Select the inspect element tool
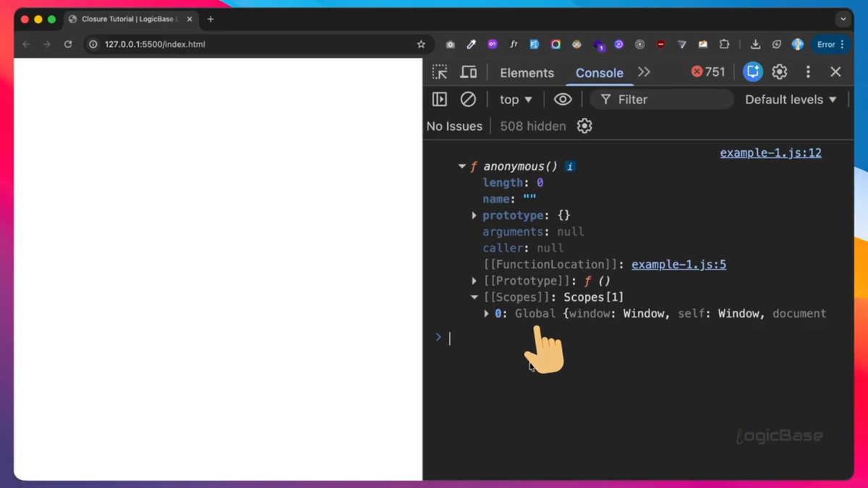The width and height of the screenshot is (868, 488). pos(439,72)
